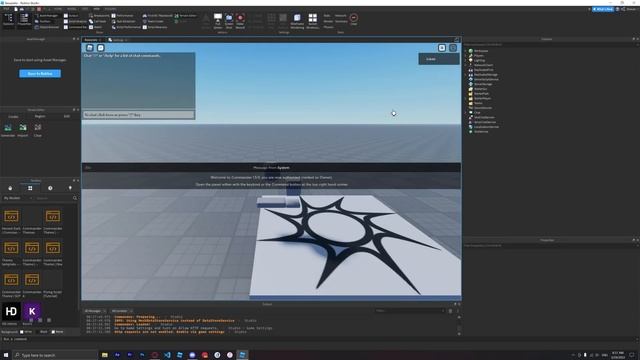Click the Toolbox search magnifier icon
The image size is (640, 360).
pos(75,198)
